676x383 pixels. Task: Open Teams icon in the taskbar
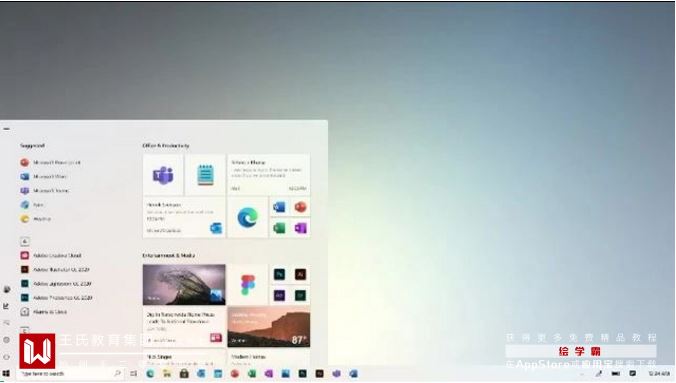pos(336,374)
